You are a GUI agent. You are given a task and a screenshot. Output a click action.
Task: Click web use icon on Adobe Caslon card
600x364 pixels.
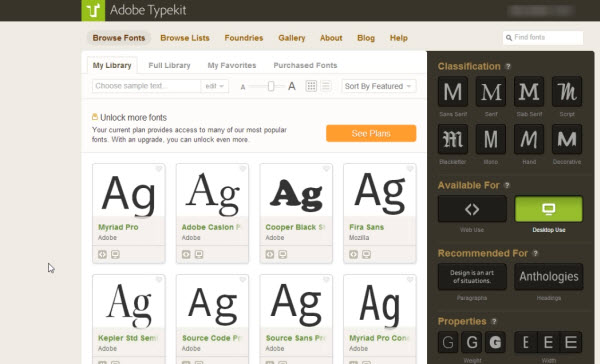pos(186,254)
